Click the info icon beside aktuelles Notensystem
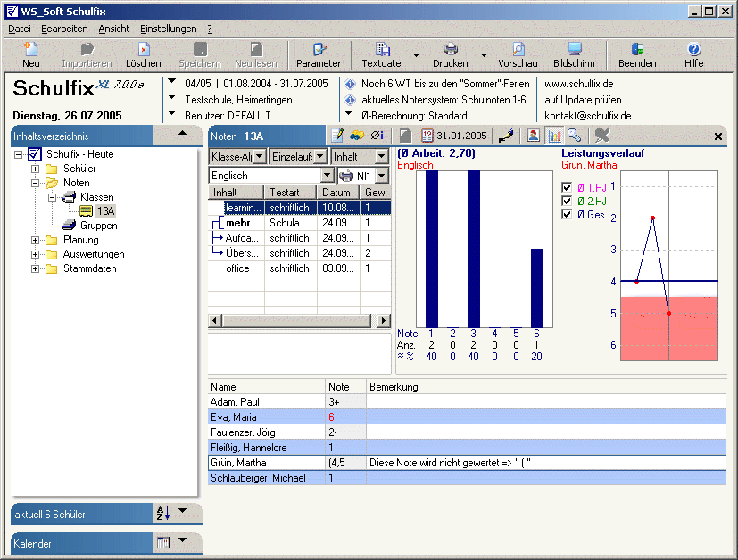This screenshot has width=738, height=560. pos(350,100)
